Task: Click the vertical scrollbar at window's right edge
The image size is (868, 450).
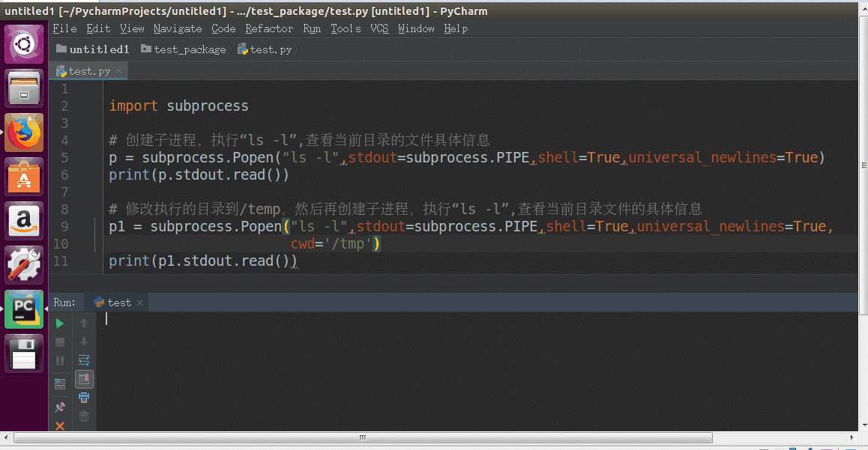Action: 864,165
